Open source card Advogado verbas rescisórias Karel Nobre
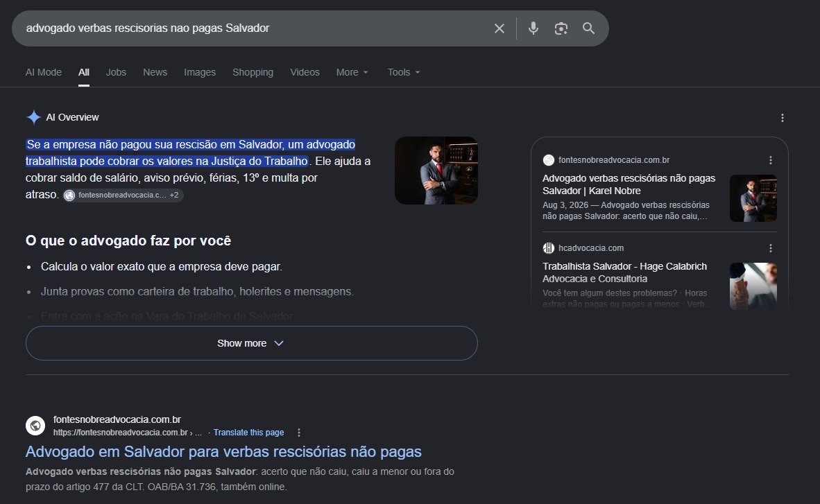820x504 pixels. 629,184
